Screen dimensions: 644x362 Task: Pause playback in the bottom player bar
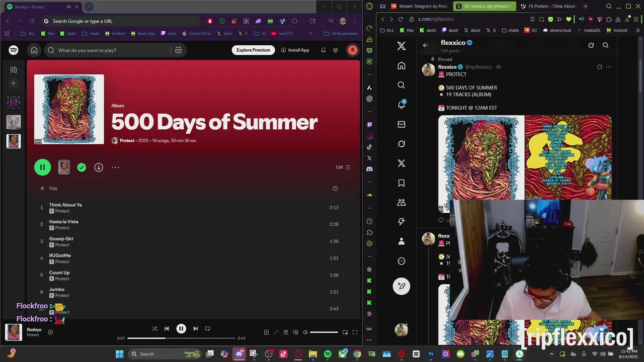coord(181,328)
